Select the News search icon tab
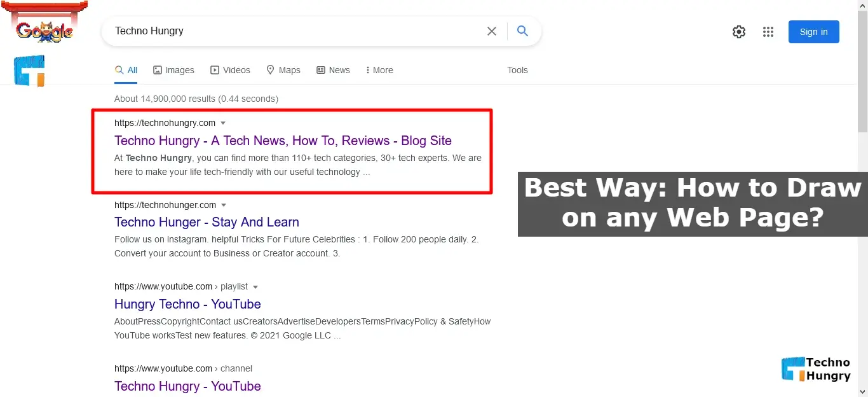The width and height of the screenshot is (868, 397). coord(320,70)
